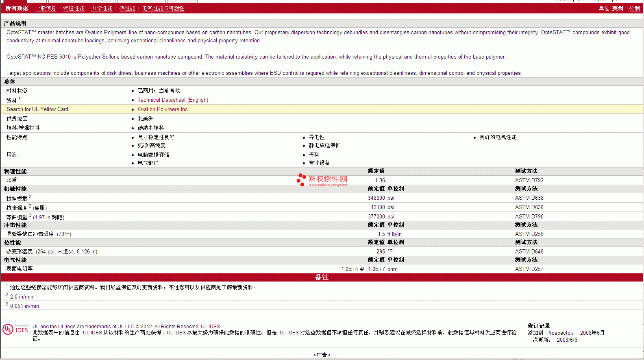Click the 348000 psi value
The height and width of the screenshot is (360, 644).
tap(381, 198)
